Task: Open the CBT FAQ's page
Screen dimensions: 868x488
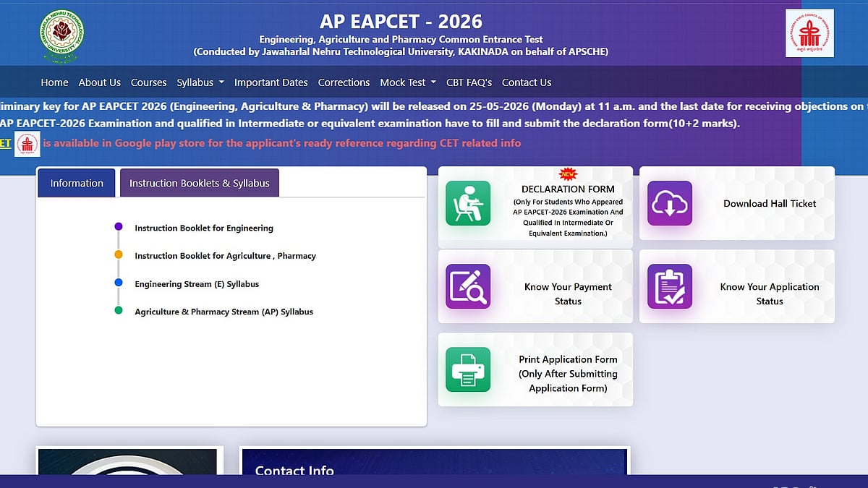Action: click(x=469, y=82)
